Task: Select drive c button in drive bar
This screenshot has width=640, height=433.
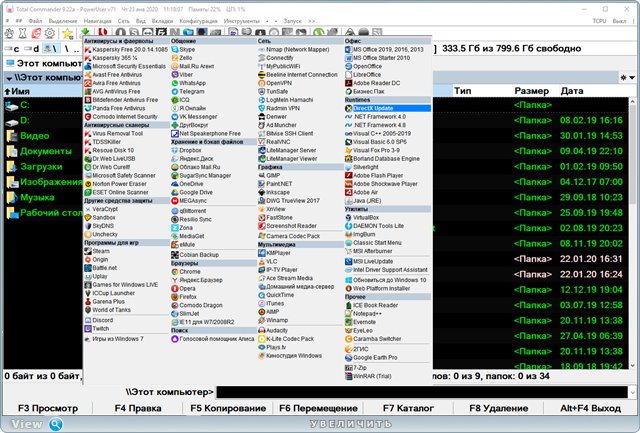Action: pos(11,49)
